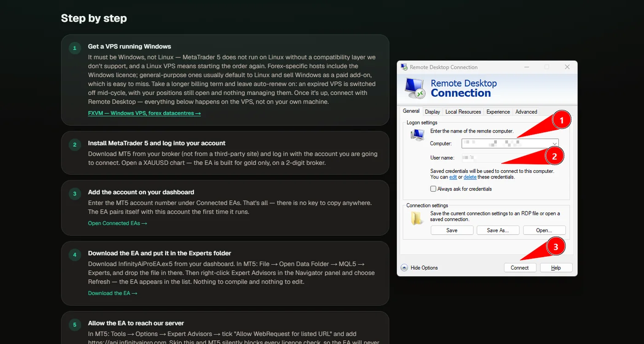Click the Add the account on your dashboard heading
Screen dimensions: 644x344
141,192
